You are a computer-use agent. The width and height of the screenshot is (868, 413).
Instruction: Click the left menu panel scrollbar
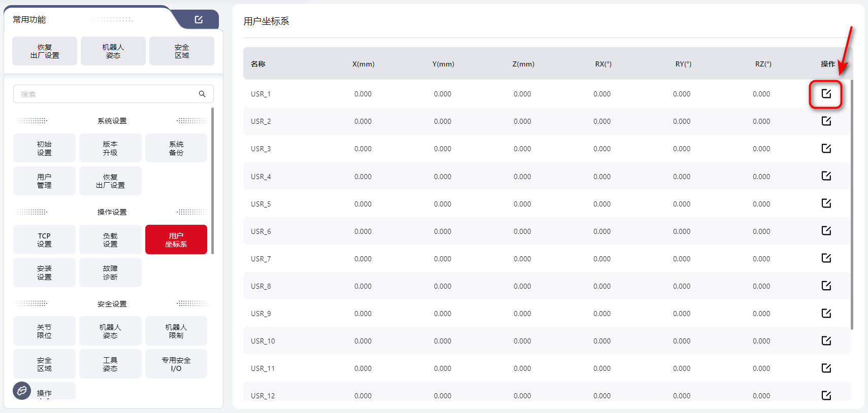point(212,180)
